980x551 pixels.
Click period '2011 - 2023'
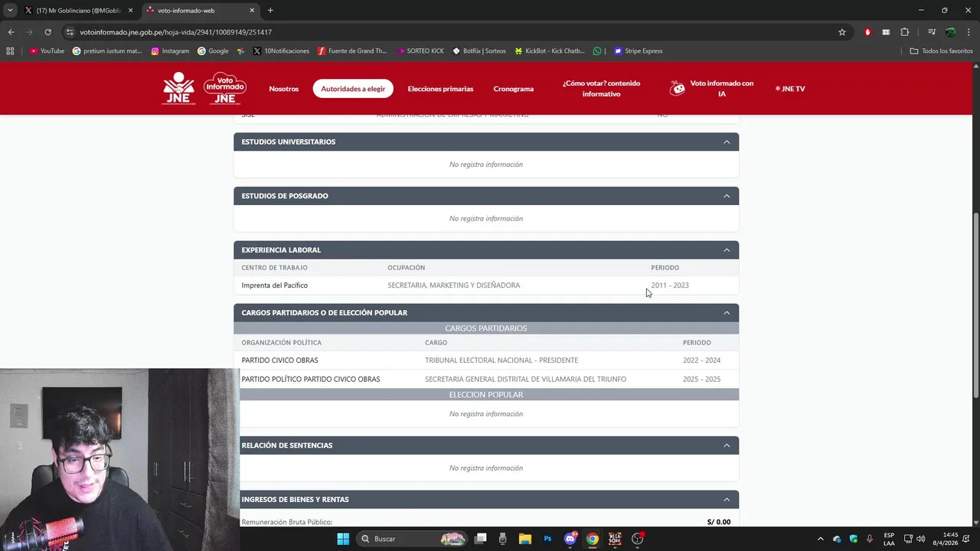[x=670, y=285]
